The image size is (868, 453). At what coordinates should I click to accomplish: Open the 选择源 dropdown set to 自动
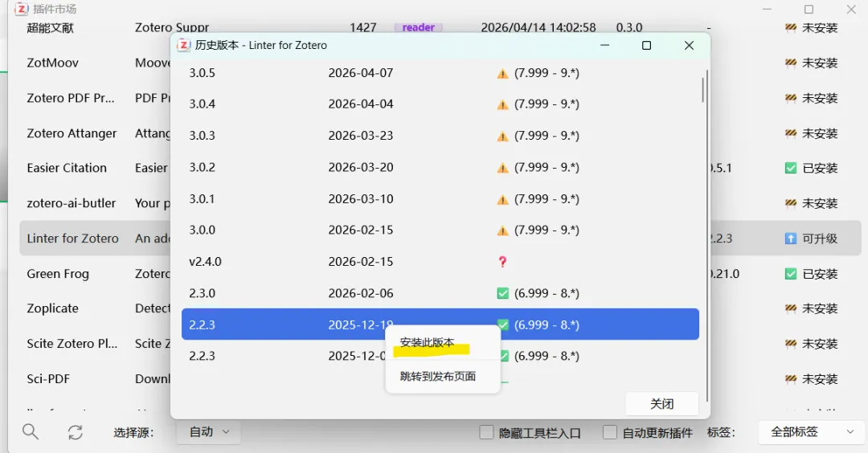pos(209,432)
